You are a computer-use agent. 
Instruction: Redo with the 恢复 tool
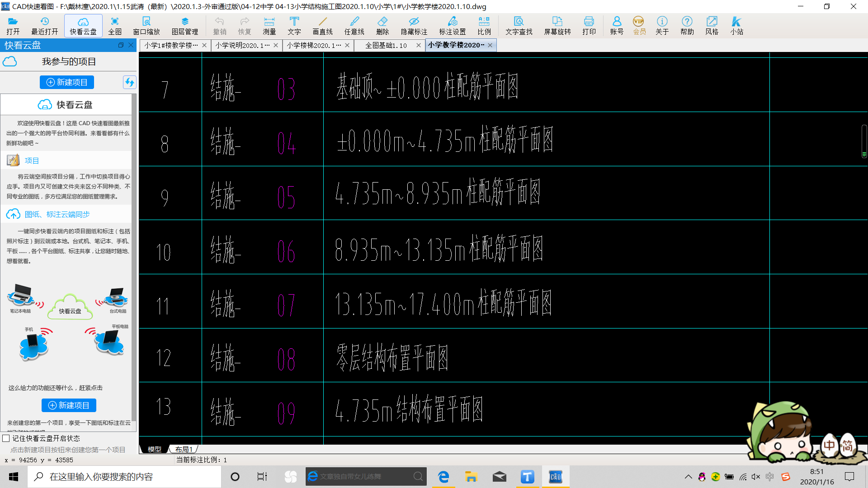point(245,26)
